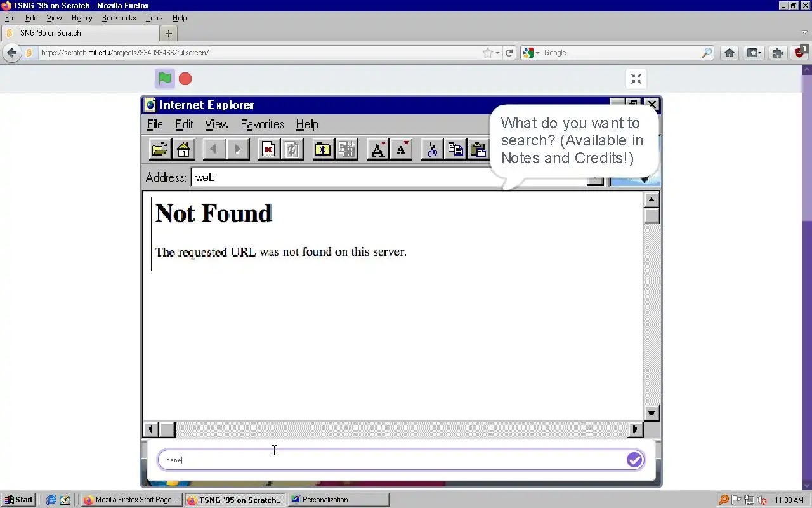812x508 pixels.
Task: Submit the answer with the purple checkmark
Action: pos(634,460)
